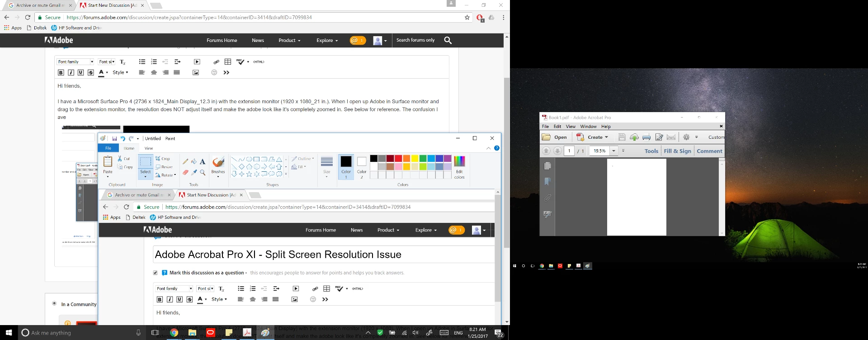
Task: Pick the red swatch in Paint palette
Action: coord(398,158)
